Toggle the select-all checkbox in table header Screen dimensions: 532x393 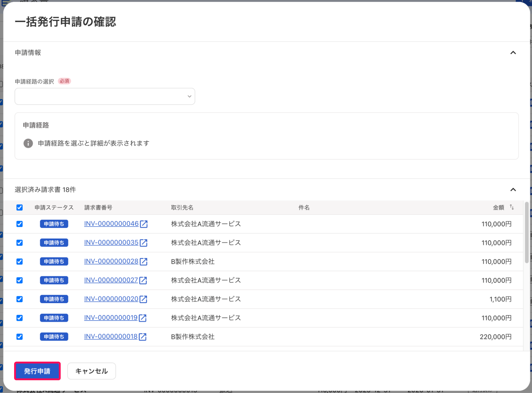(x=19, y=207)
